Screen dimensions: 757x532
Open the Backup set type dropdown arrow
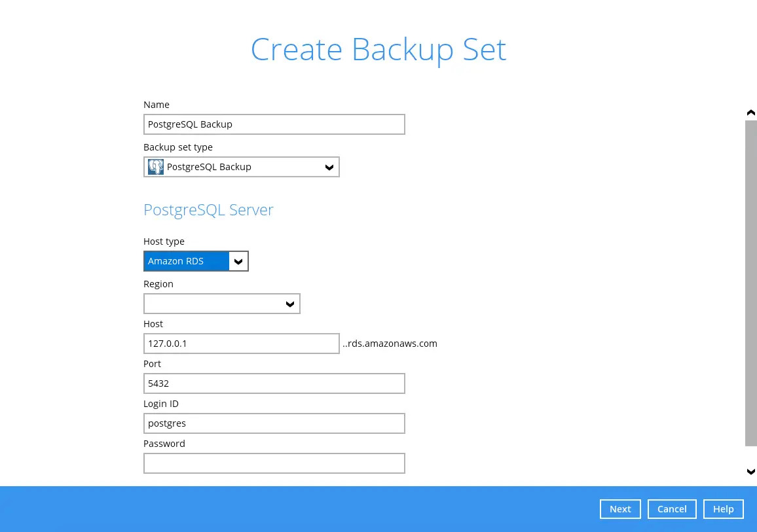(329, 168)
